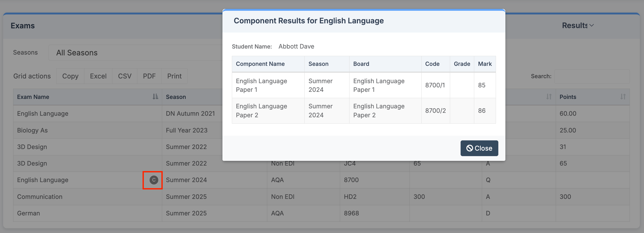
Task: Print the exams grid
Action: tap(174, 76)
